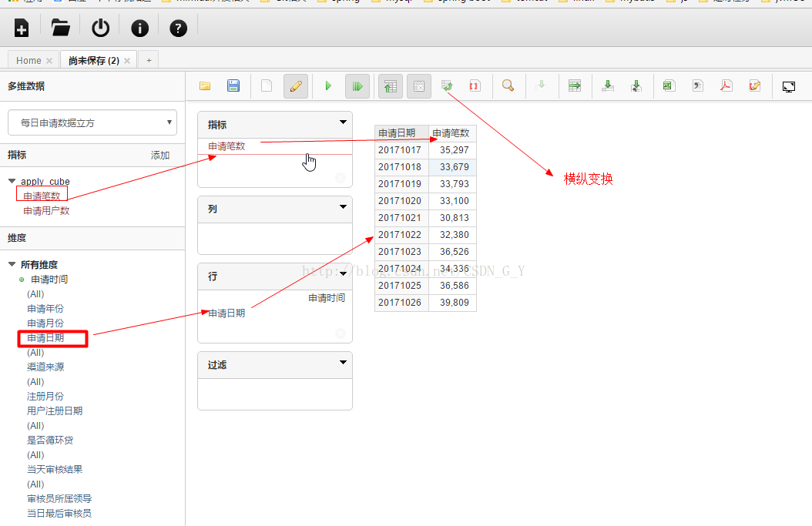Switch to the Home tab
Viewport: 812px width, 526px height.
pos(29,61)
